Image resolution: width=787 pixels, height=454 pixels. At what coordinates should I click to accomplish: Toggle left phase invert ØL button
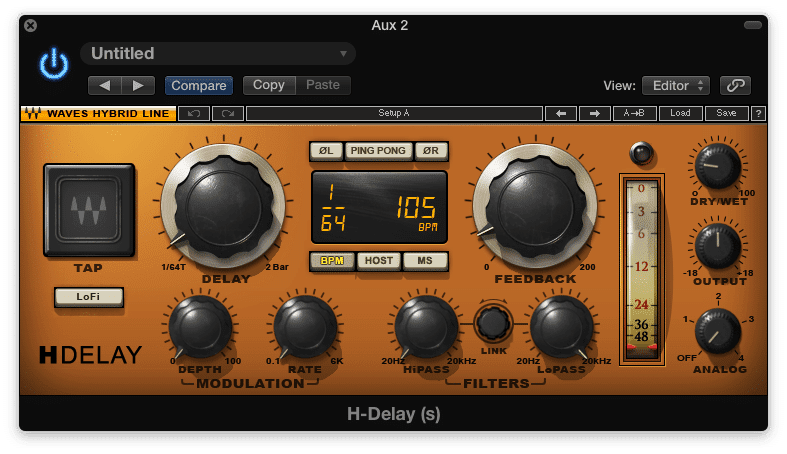[326, 150]
